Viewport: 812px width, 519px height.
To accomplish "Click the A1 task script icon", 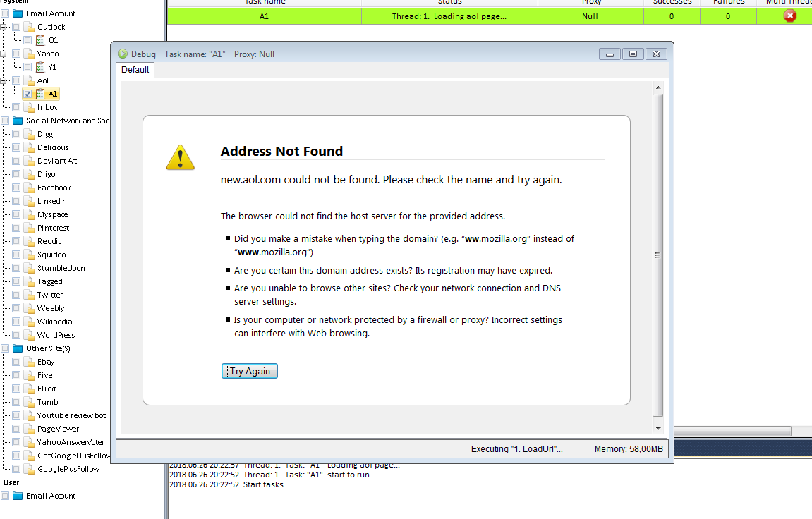I will [40, 94].
